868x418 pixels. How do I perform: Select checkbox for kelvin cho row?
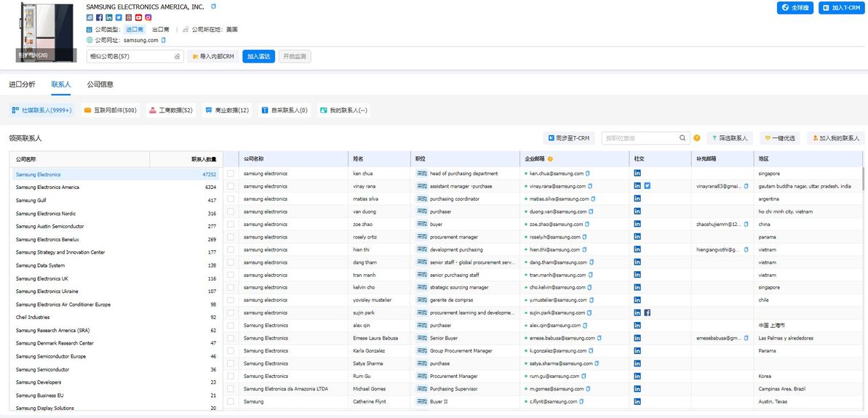coord(231,288)
